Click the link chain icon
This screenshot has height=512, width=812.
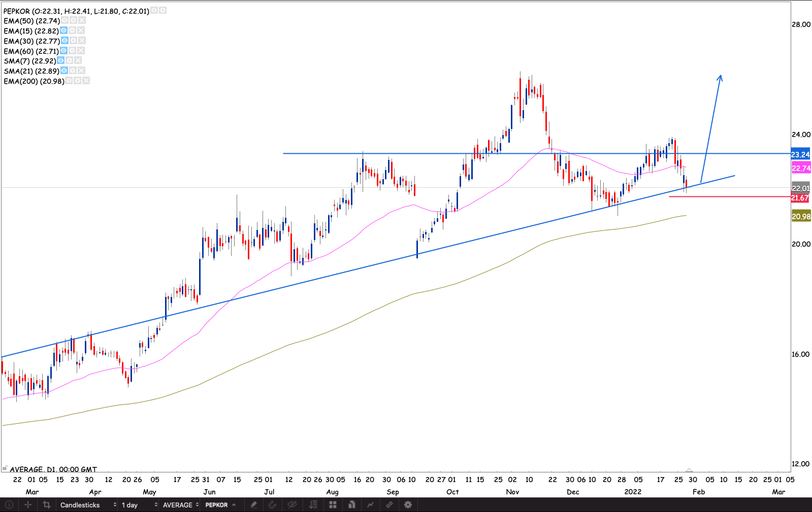pos(389,505)
